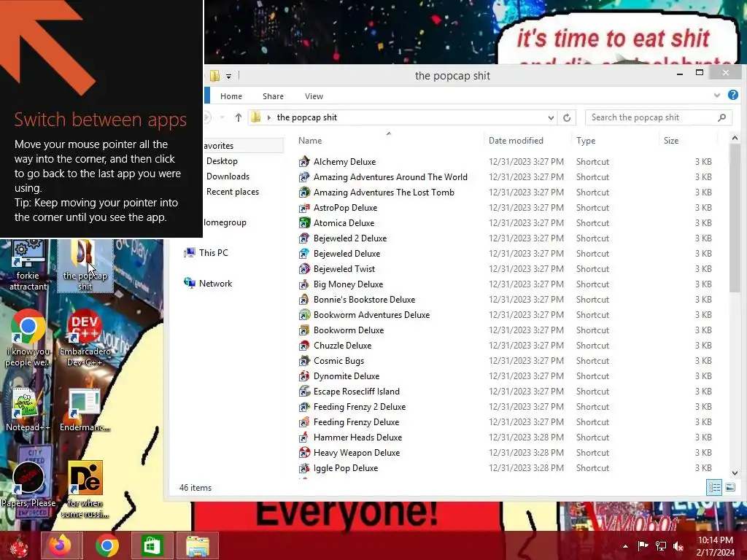Open the Share ribbon tab
The width and height of the screenshot is (747, 560).
point(273,96)
